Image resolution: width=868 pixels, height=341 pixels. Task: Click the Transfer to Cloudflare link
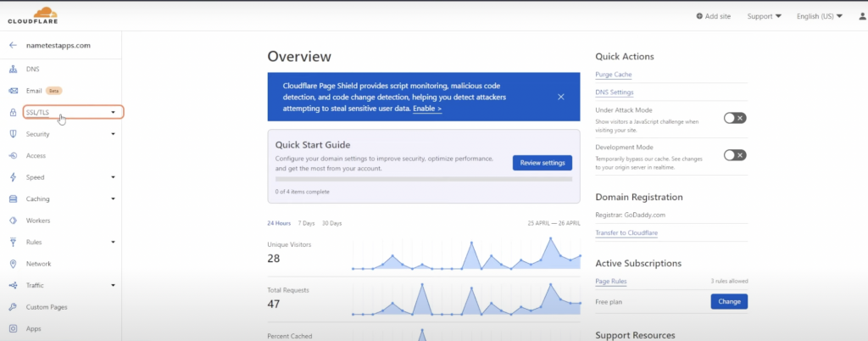626,233
